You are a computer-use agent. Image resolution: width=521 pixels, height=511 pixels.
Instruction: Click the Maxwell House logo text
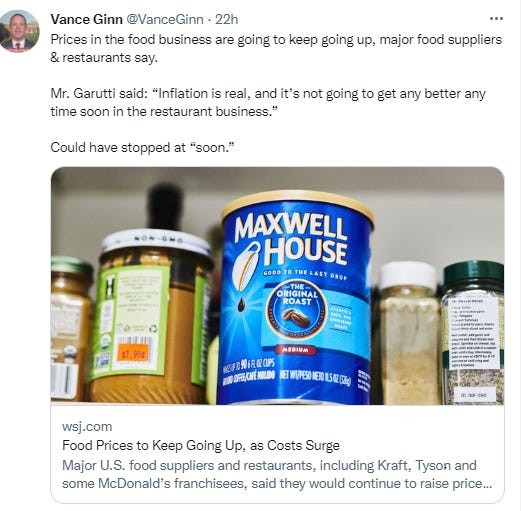(290, 240)
